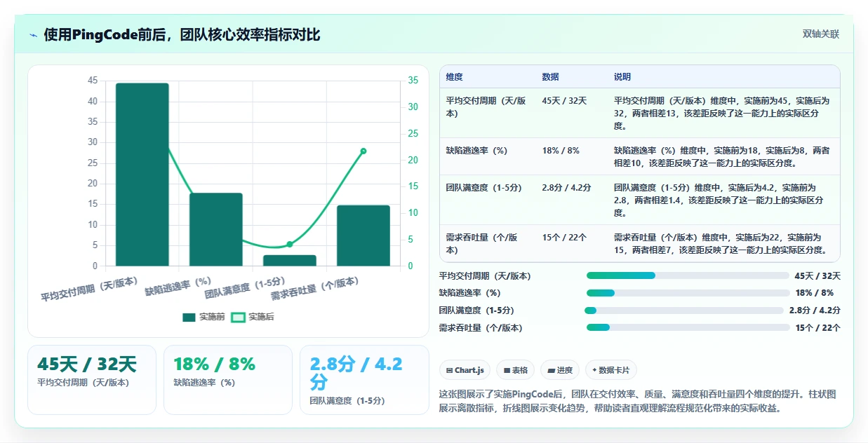Toggle the 实施前 legend entry
868x443 pixels.
coord(203,317)
